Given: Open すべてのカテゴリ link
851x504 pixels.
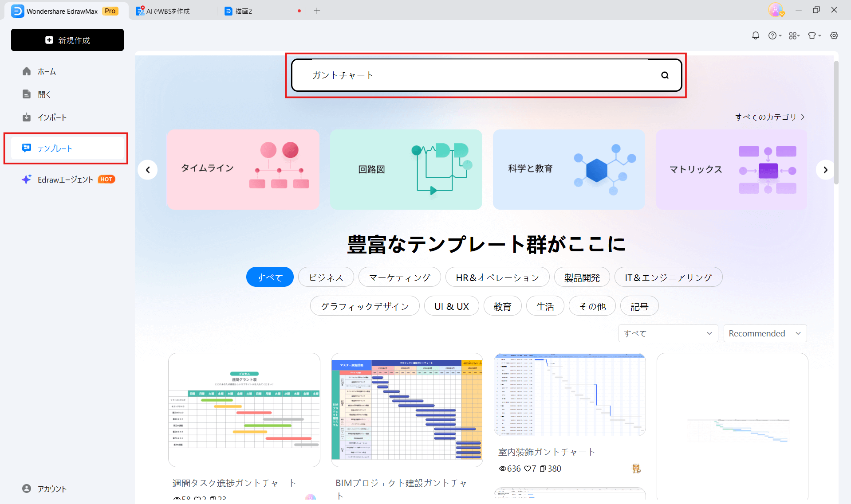Looking at the screenshot, I should (x=767, y=117).
